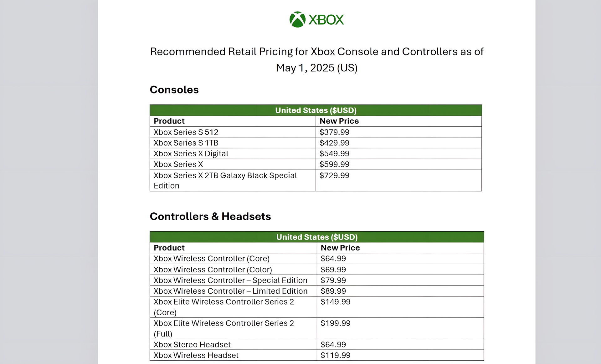Click the $69.99 controller price

pyautogui.click(x=333, y=270)
